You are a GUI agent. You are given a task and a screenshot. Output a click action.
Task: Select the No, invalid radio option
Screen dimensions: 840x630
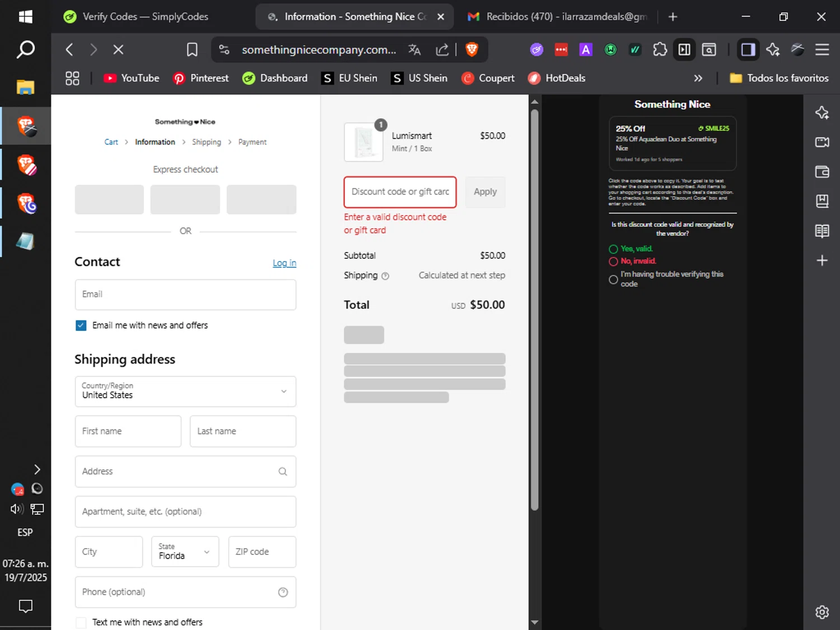click(613, 262)
